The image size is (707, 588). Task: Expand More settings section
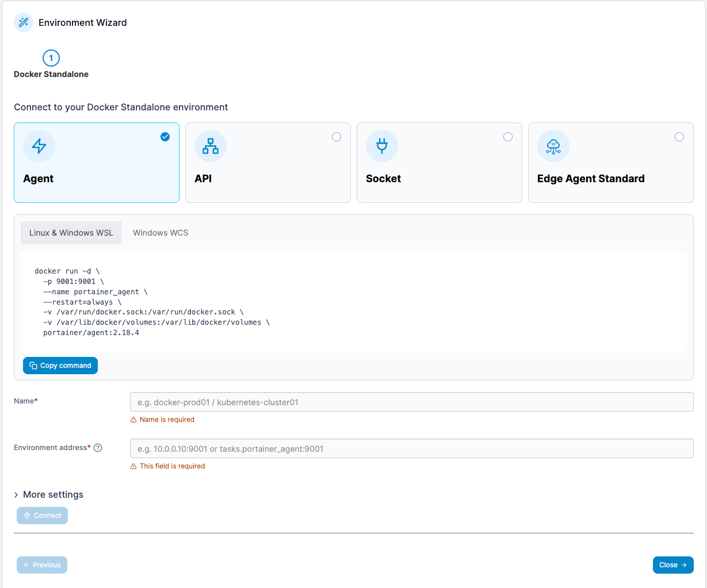49,495
